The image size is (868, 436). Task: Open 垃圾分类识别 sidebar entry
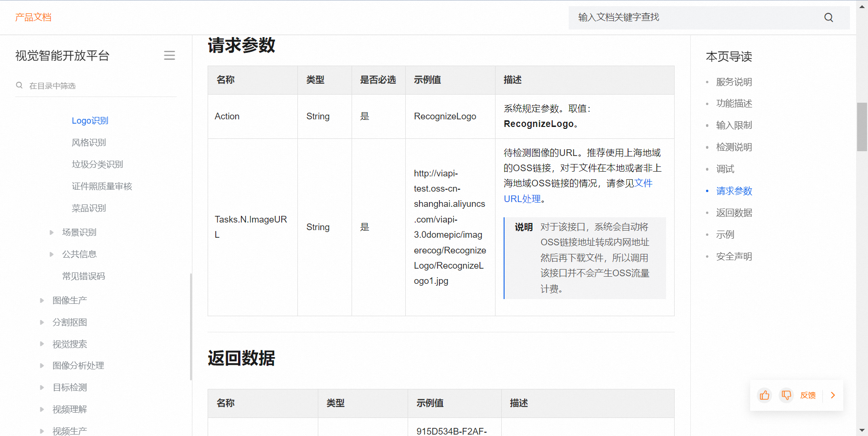tap(97, 164)
